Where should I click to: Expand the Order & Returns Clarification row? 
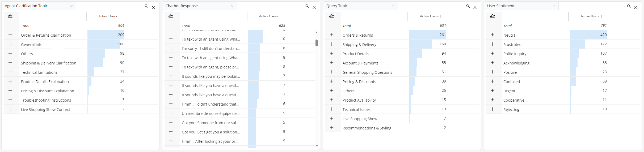click(10, 35)
